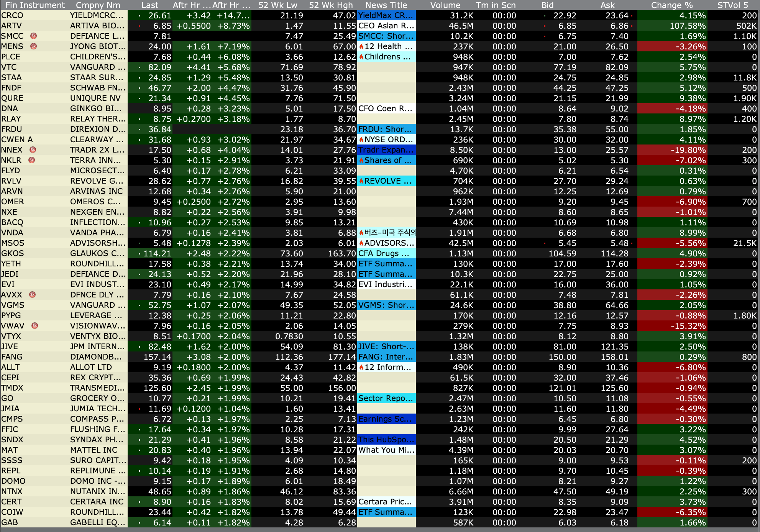Sort by the 52 Wk Hgh header
This screenshot has height=532, width=760.
pyautogui.click(x=330, y=5)
